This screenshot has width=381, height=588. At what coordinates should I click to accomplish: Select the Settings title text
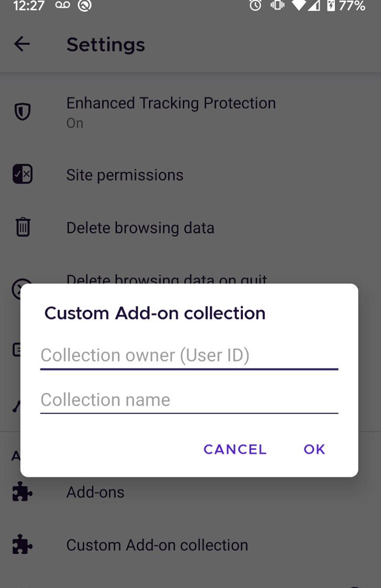(105, 44)
